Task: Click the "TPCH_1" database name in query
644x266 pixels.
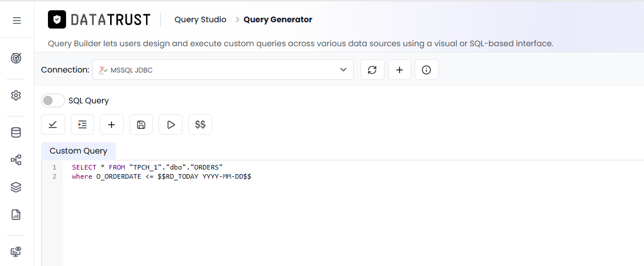Action: click(146, 167)
